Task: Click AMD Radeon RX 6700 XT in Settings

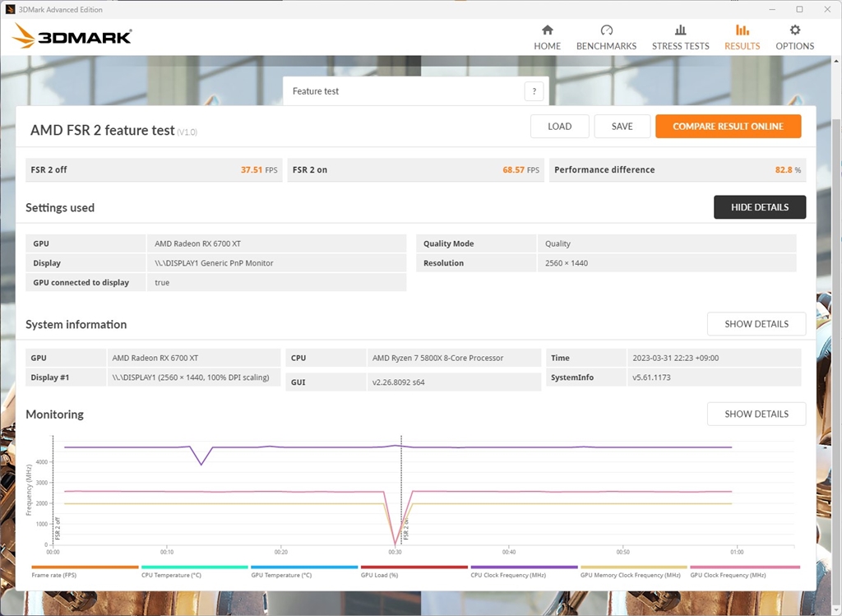Action: click(x=197, y=243)
